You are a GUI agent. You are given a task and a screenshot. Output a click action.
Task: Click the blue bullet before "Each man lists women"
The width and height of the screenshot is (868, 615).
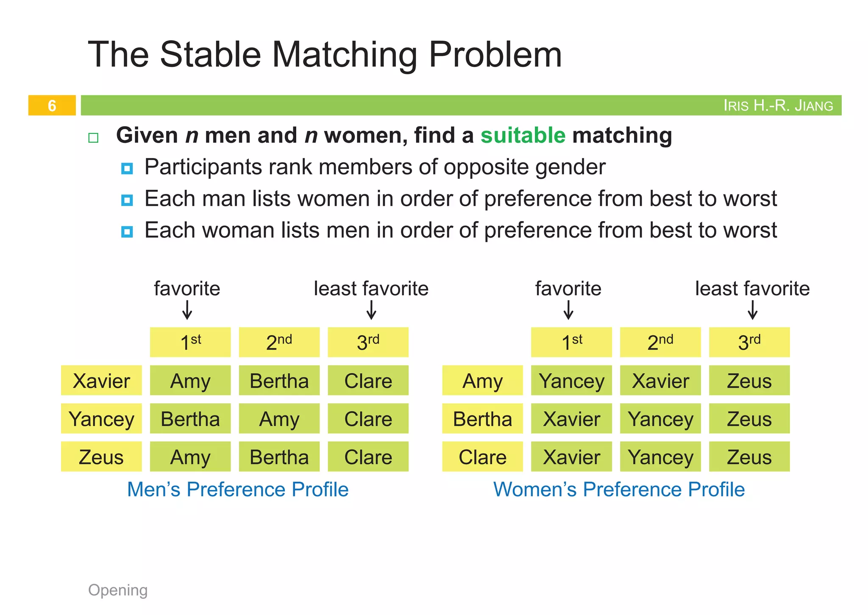tap(127, 200)
